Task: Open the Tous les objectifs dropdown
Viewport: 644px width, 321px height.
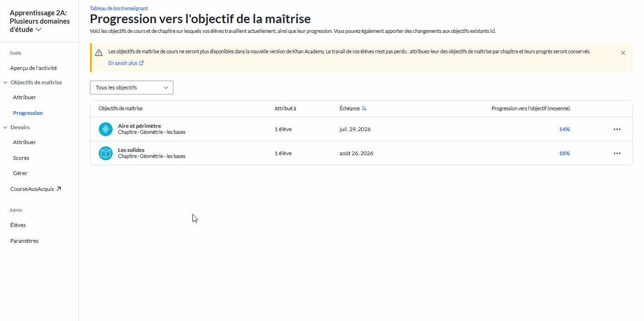Action: pos(132,88)
